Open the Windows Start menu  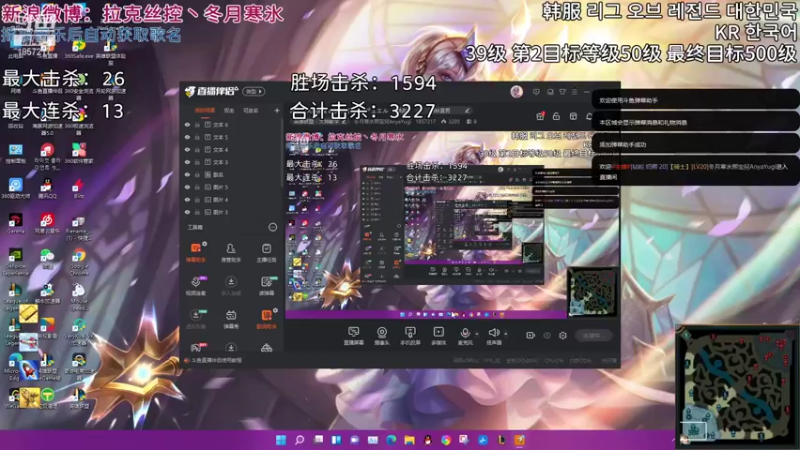[x=281, y=440]
